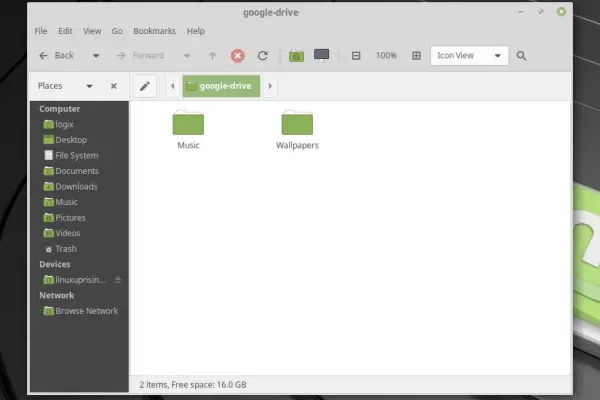Go to the Home folder icon
This screenshot has height=400, width=600.
pyautogui.click(x=297, y=56)
